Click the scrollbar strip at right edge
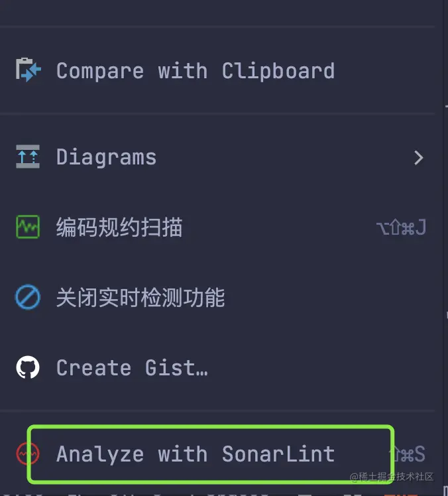Screen dimensions: 448x496 pyautogui.click(x=445, y=248)
